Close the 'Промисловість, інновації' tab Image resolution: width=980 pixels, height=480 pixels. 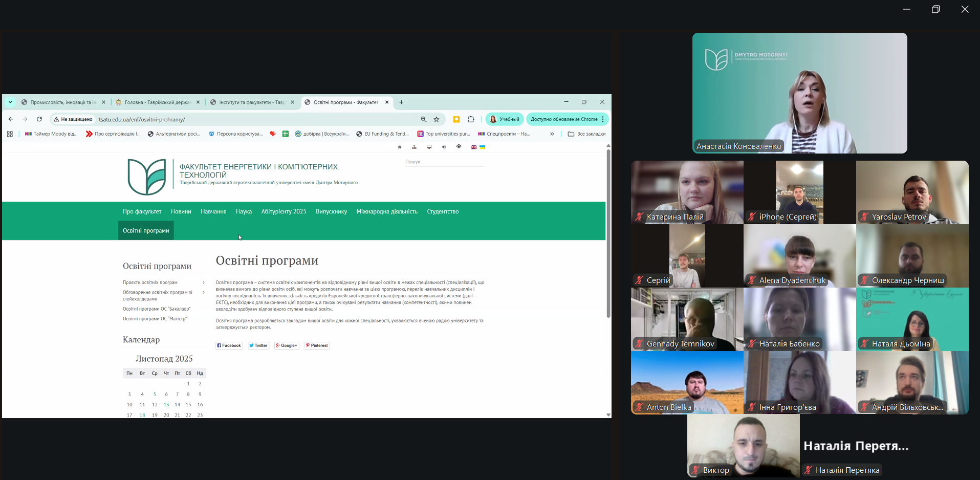[103, 102]
